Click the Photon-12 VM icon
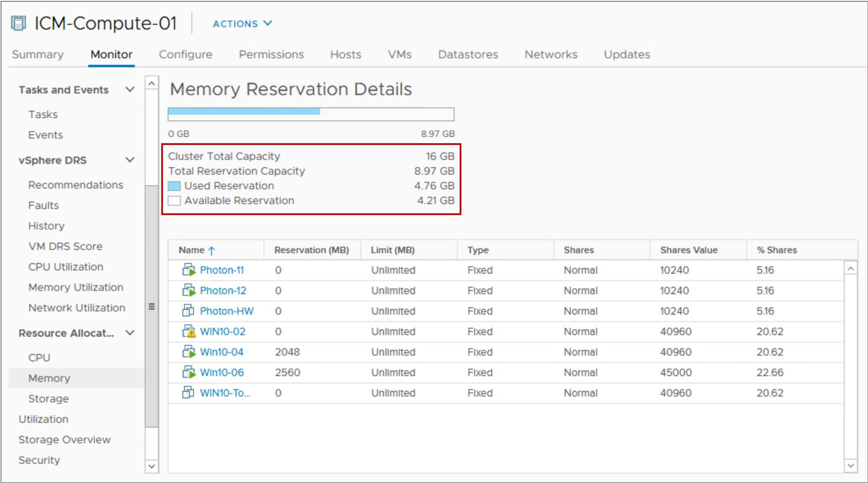The width and height of the screenshot is (868, 483). (x=188, y=290)
